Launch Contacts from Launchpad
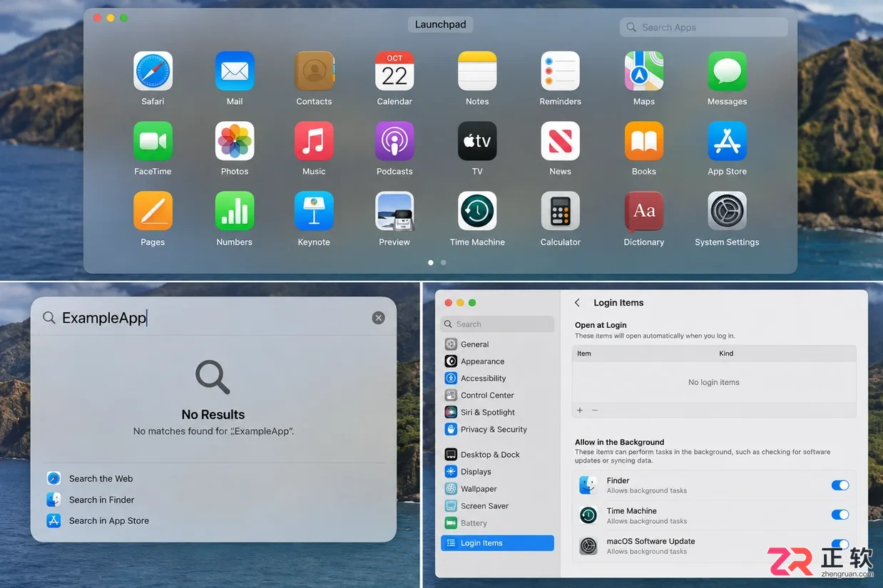Screen dimensions: 883x588 point(314,71)
